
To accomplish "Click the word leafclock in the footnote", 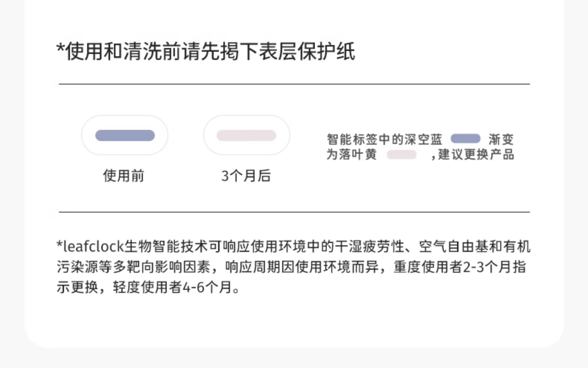I will pos(93,246).
